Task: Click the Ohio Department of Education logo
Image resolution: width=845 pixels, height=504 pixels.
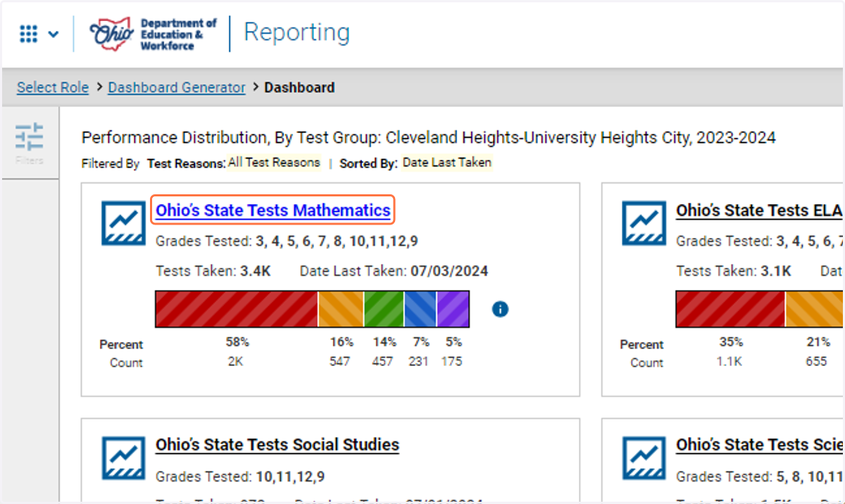Action: [154, 34]
